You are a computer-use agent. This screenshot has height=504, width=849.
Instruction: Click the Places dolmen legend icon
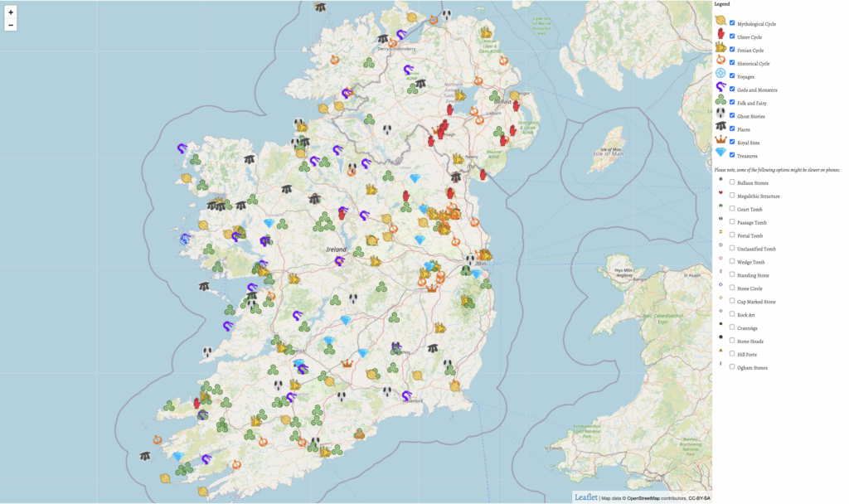pos(720,126)
